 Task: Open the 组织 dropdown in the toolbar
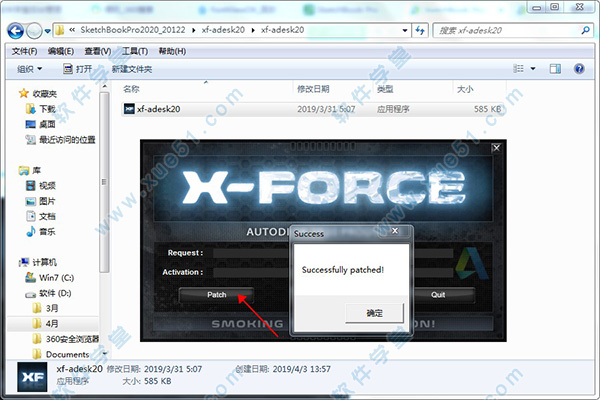[29, 69]
